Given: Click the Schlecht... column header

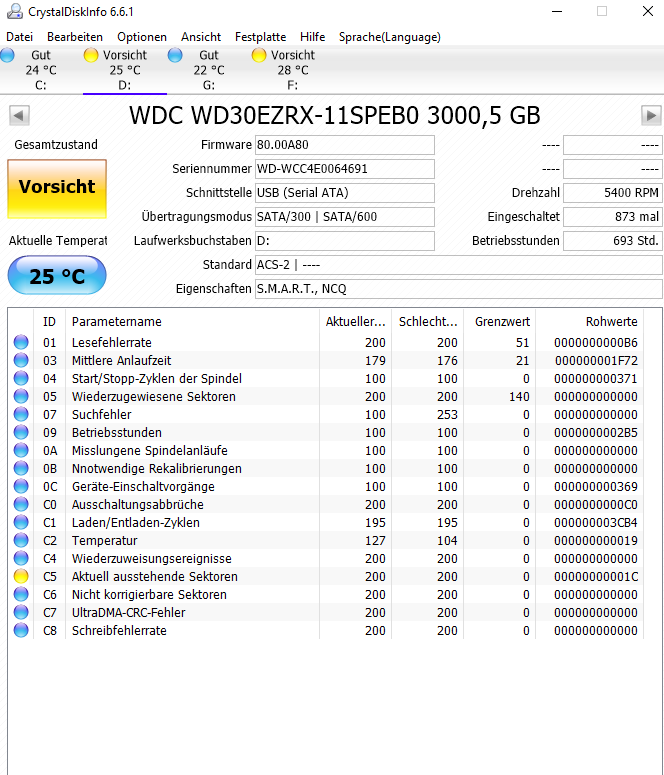Looking at the screenshot, I should (428, 322).
